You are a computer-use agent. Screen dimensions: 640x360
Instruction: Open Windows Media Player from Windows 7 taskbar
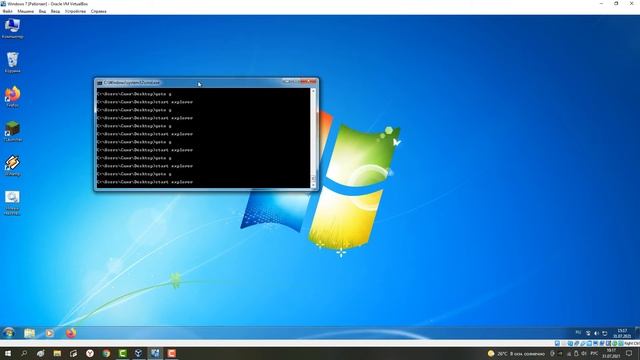click(x=50, y=333)
